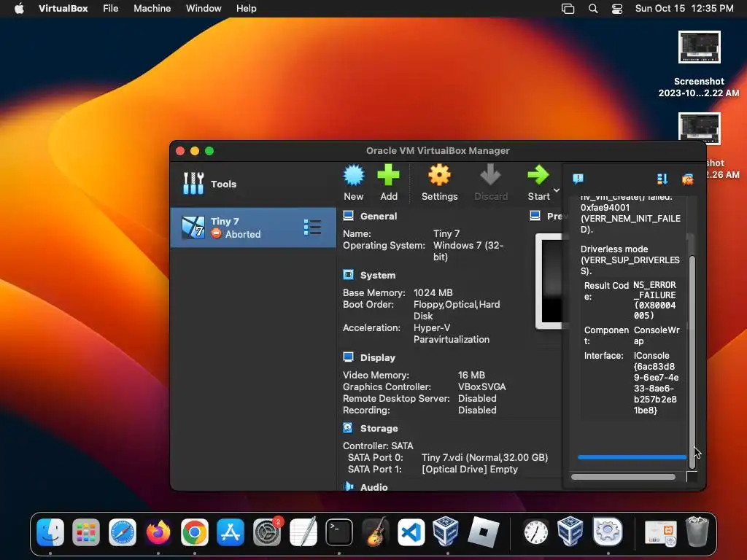Launch Firefox from the Dock
Image resolution: width=747 pixels, height=560 pixels.
tap(158, 532)
